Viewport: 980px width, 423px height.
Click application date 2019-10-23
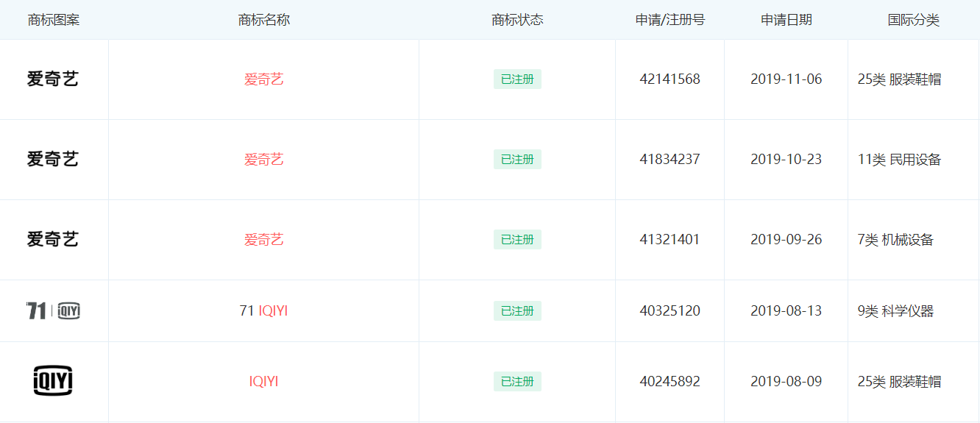787,160
